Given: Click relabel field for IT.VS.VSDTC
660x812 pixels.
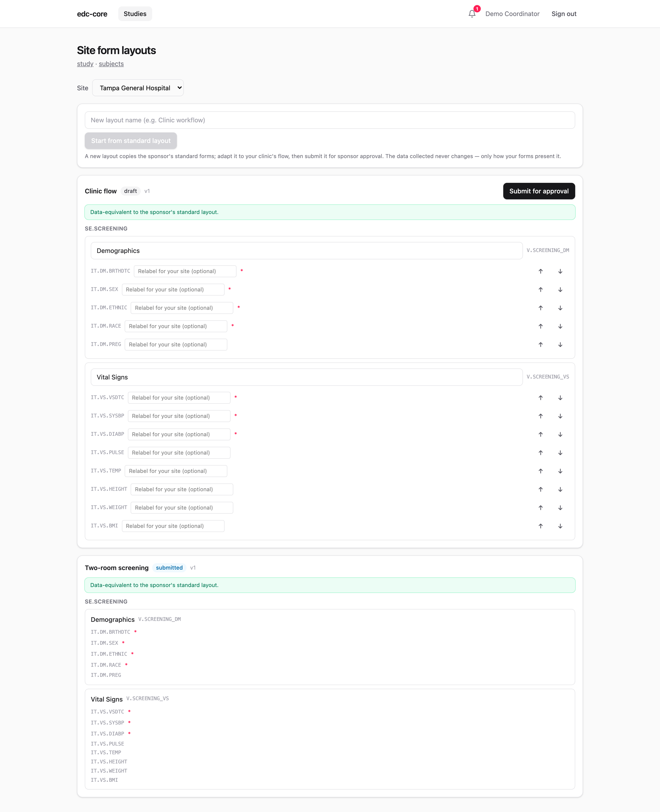Looking at the screenshot, I should tap(179, 398).
